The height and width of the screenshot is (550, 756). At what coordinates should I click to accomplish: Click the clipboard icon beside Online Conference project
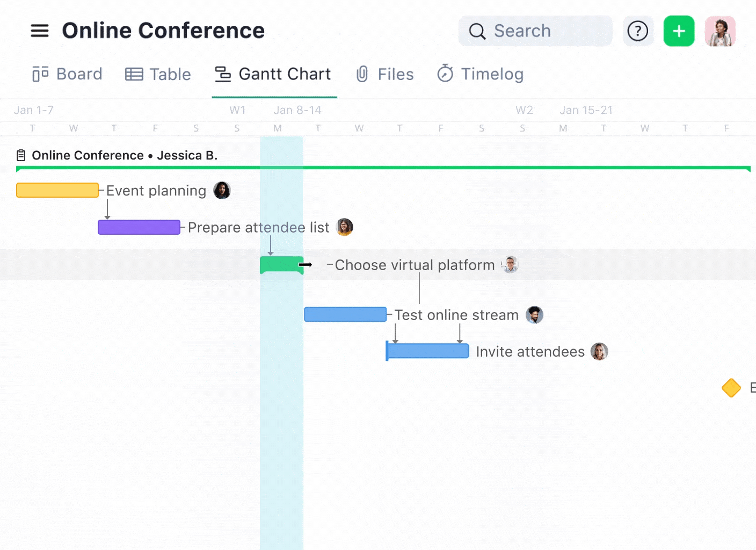tap(20, 155)
